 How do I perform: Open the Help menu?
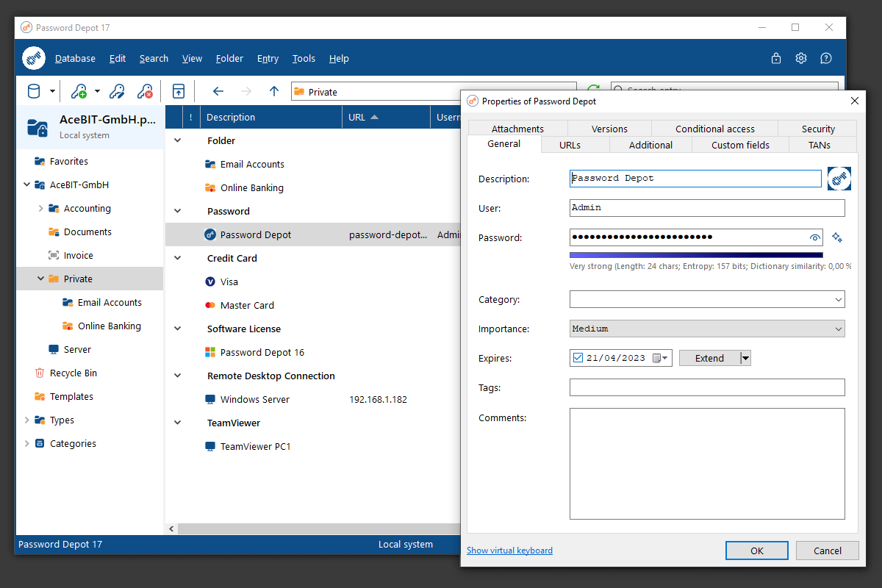pos(339,59)
